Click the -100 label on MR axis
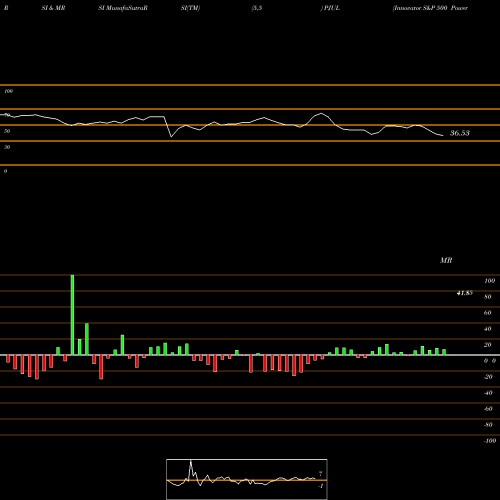 tap(490, 441)
